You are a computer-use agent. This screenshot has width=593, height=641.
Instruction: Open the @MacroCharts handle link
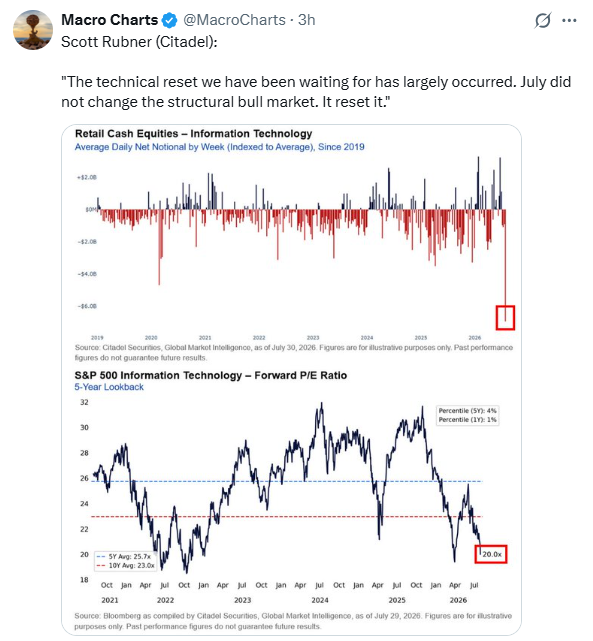(x=234, y=20)
